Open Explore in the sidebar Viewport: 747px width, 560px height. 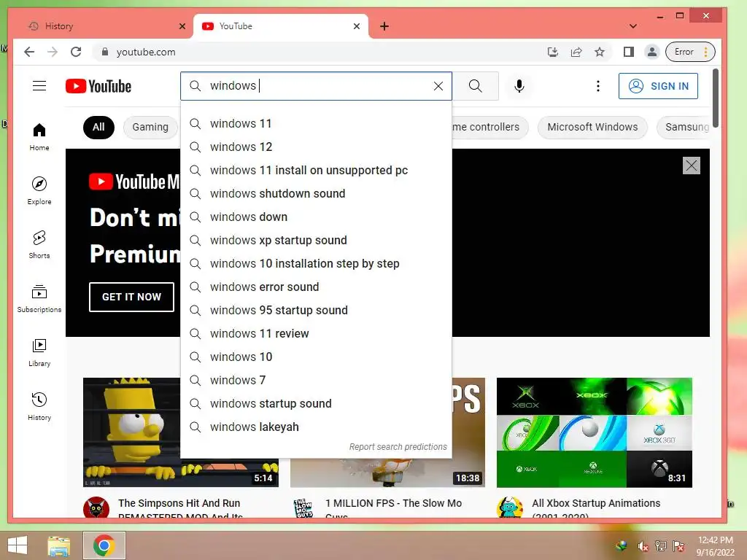39,191
